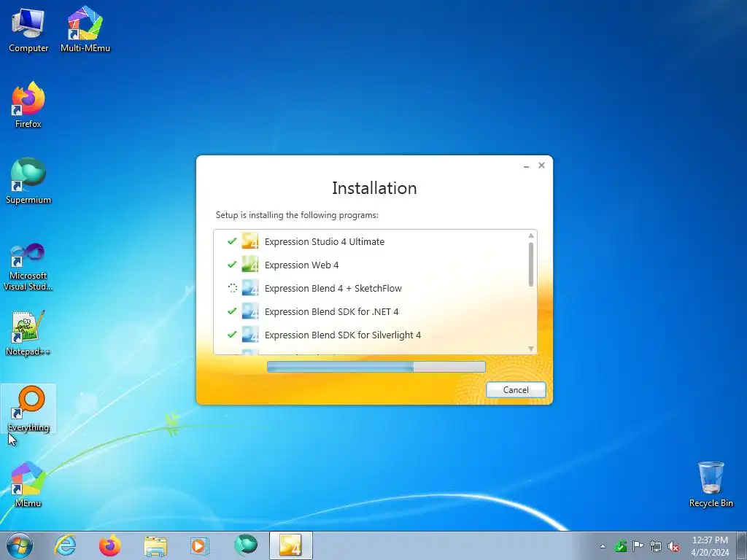Select the Firefox desktop shortcut
This screenshot has width=747, height=560.
(28, 105)
